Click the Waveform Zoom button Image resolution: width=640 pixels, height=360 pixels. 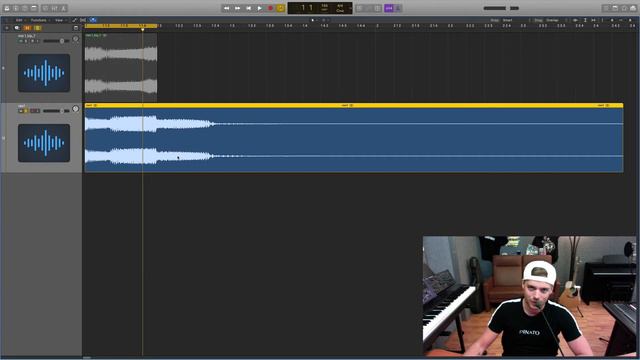[576, 20]
